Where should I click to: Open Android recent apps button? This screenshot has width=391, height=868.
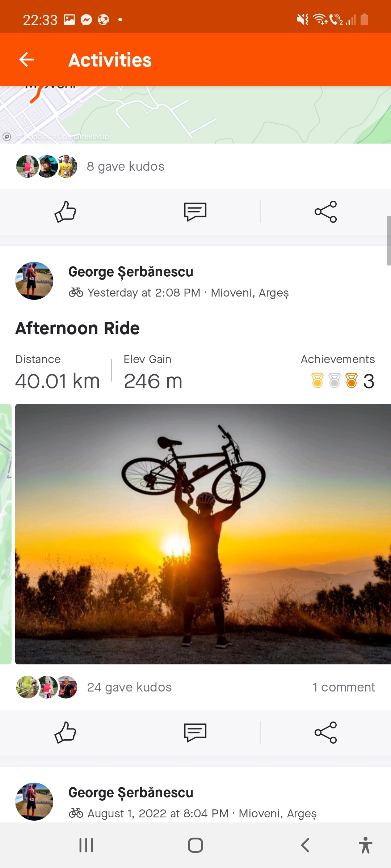point(86,845)
